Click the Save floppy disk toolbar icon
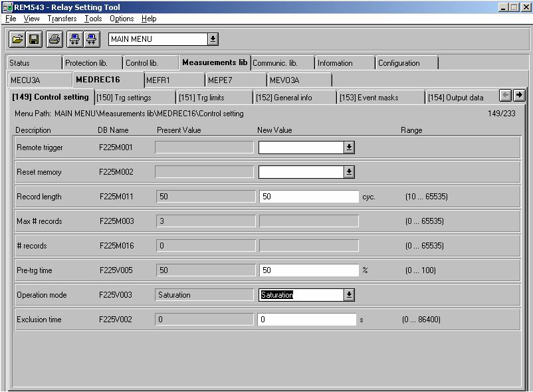 click(x=34, y=39)
